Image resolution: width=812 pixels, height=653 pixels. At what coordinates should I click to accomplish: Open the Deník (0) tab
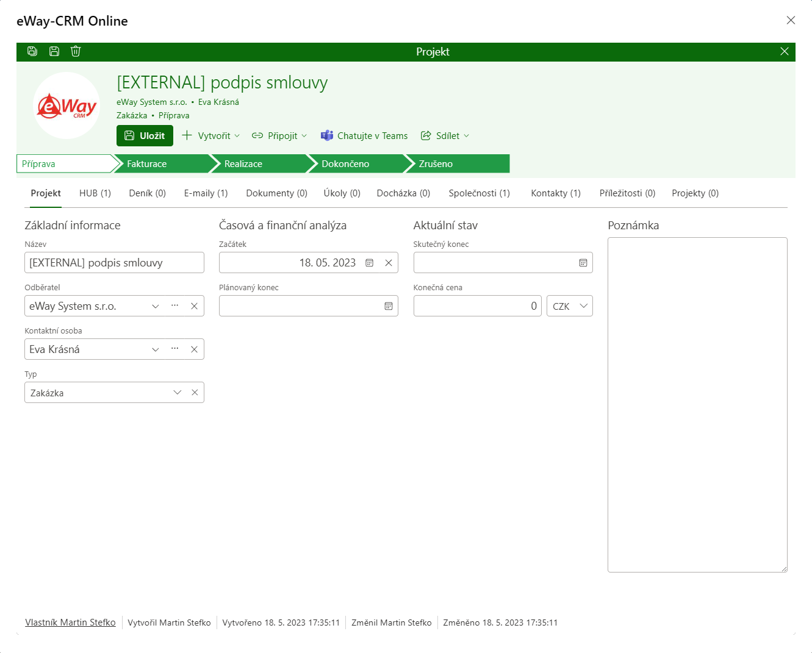[147, 193]
